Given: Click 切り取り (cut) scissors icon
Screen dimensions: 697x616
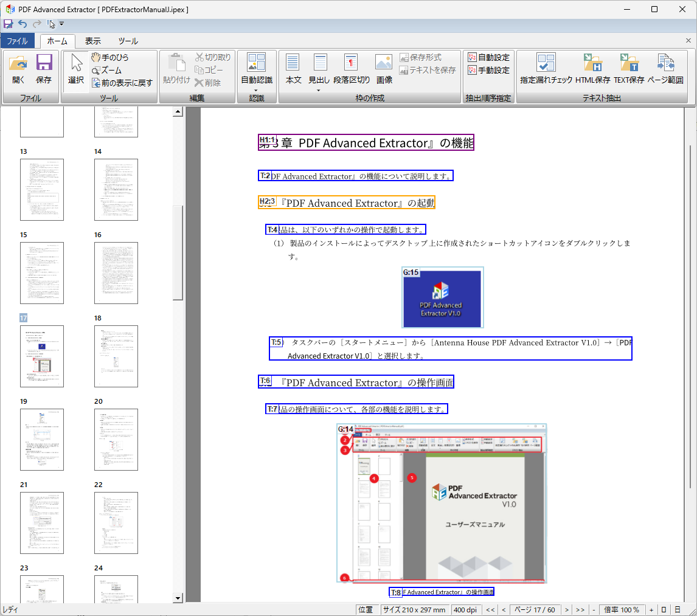Looking at the screenshot, I should point(213,57).
